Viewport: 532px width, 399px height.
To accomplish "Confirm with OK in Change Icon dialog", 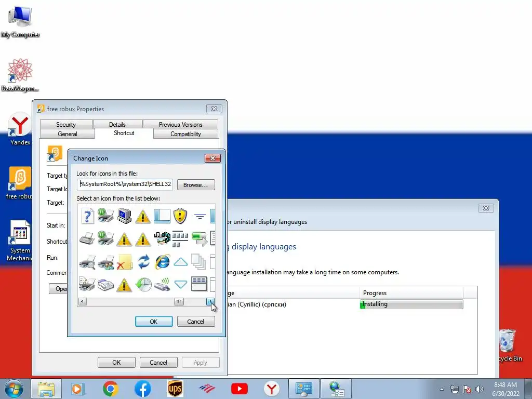I will pyautogui.click(x=154, y=321).
